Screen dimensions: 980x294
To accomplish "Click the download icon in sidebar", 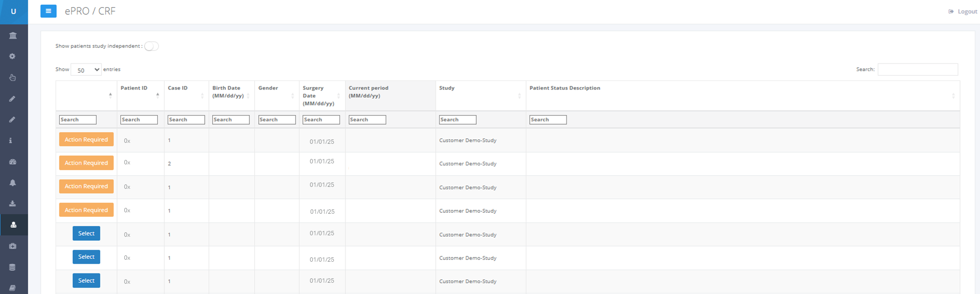I will tap(13, 204).
